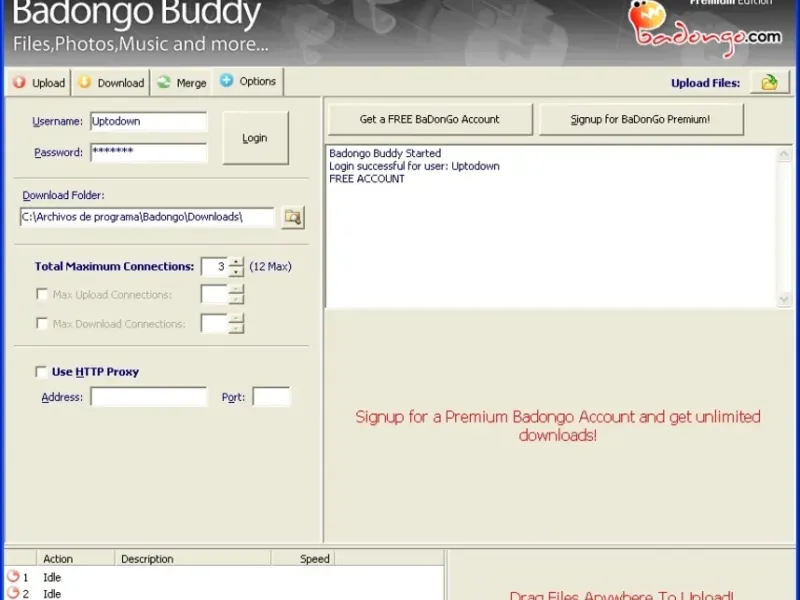800x600 pixels.
Task: Open the Merge tab
Action: pyautogui.click(x=182, y=83)
